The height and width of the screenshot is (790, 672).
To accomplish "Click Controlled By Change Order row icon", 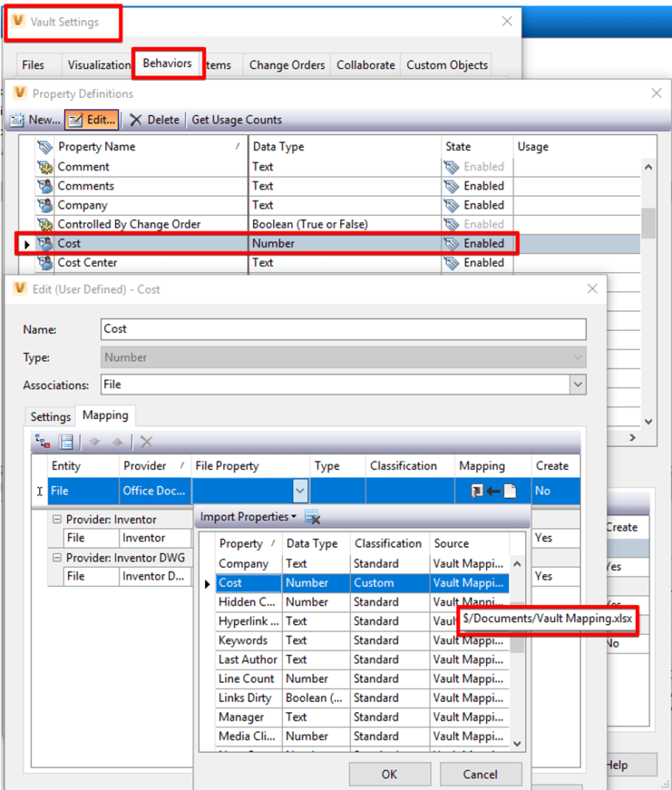I will click(x=45, y=225).
